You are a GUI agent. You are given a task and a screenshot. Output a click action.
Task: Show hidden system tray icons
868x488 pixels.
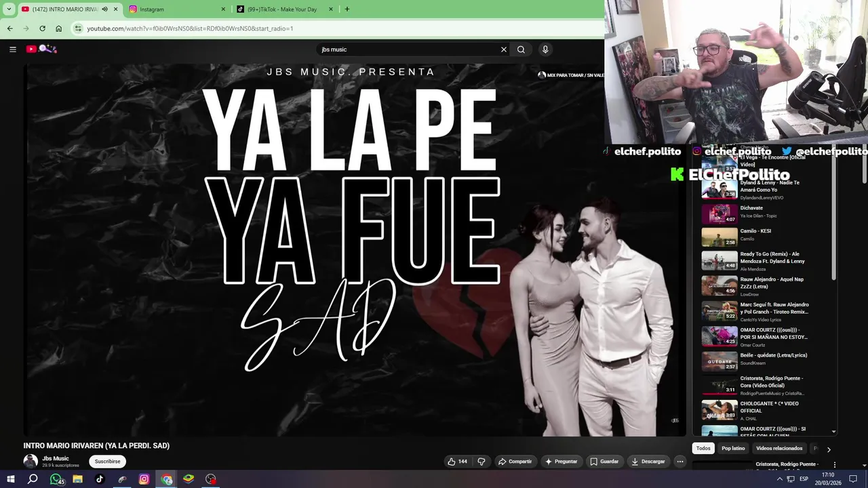(779, 479)
